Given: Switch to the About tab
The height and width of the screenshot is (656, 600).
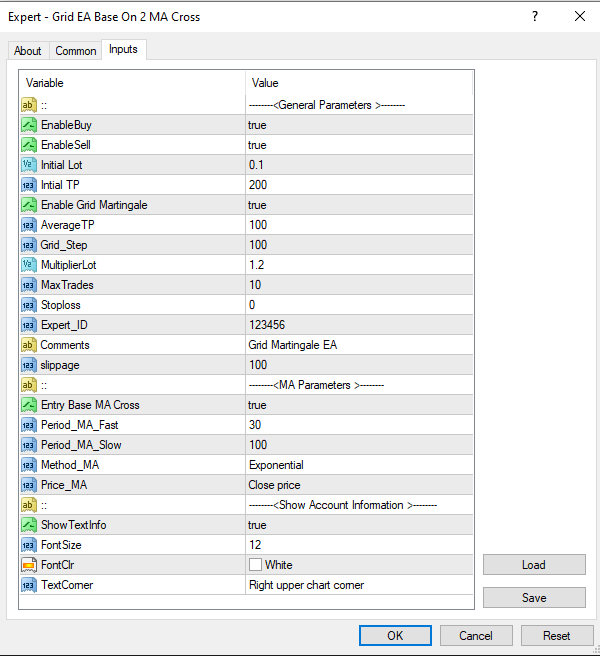Looking at the screenshot, I should tap(28, 51).
